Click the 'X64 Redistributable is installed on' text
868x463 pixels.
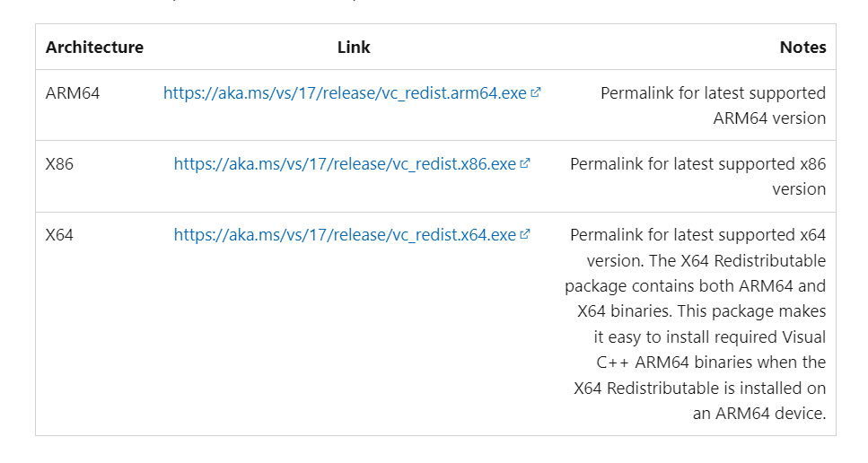click(x=700, y=389)
